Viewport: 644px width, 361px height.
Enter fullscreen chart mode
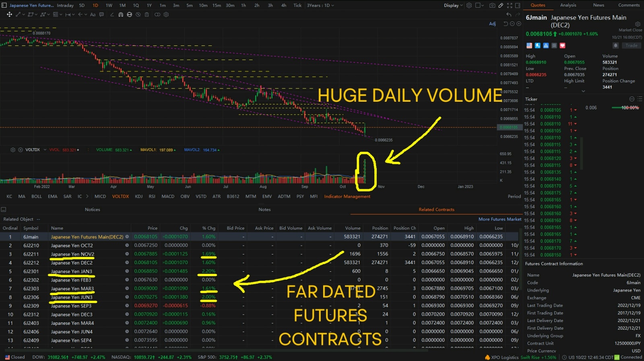pyautogui.click(x=510, y=6)
